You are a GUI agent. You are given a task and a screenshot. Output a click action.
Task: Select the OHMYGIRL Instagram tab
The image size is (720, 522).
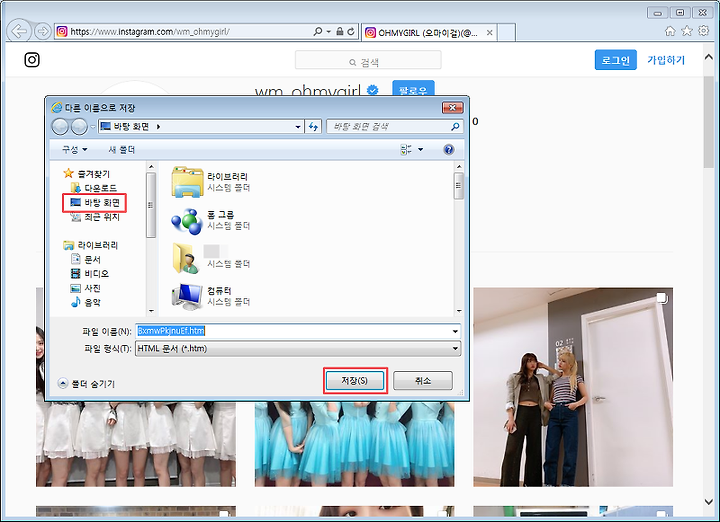(429, 33)
